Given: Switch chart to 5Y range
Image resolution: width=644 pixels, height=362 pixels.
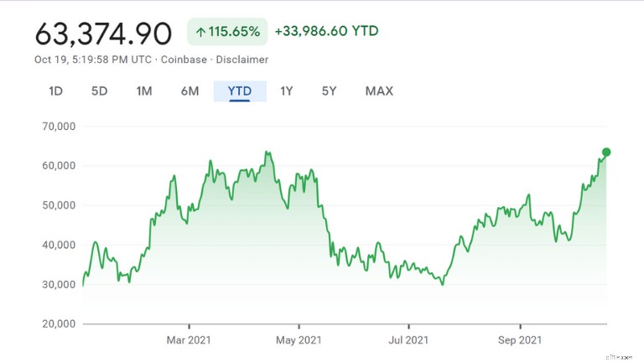Looking at the screenshot, I should [329, 91].
